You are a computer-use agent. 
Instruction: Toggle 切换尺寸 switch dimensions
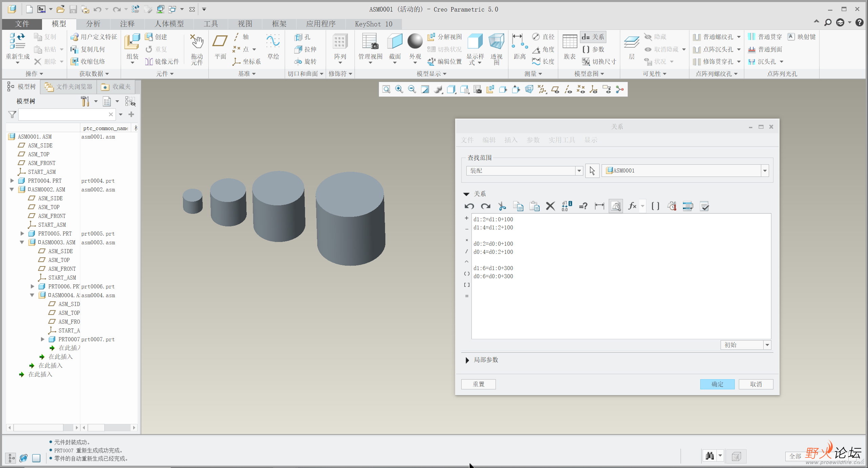pos(599,61)
